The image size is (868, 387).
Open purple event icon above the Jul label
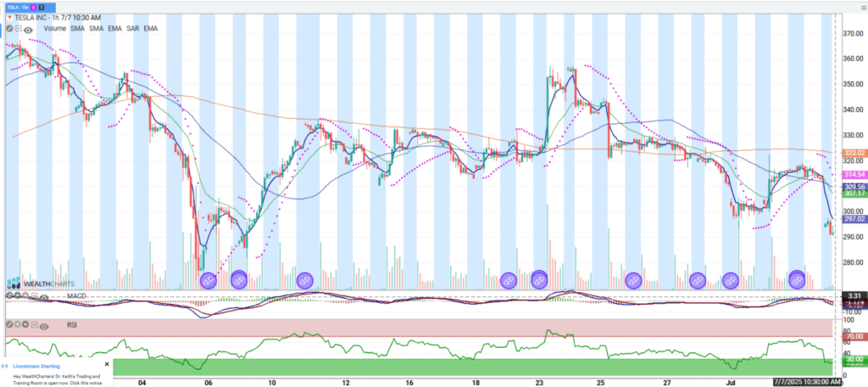(730, 281)
